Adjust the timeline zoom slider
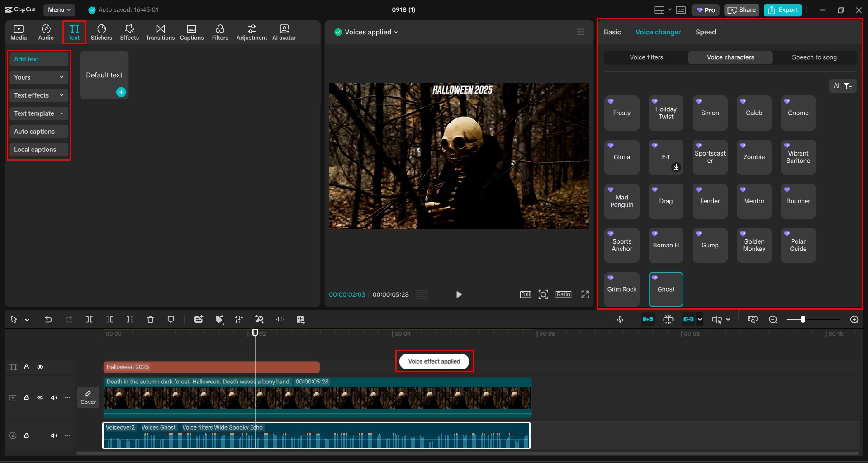The height and width of the screenshot is (463, 868). [x=803, y=319]
